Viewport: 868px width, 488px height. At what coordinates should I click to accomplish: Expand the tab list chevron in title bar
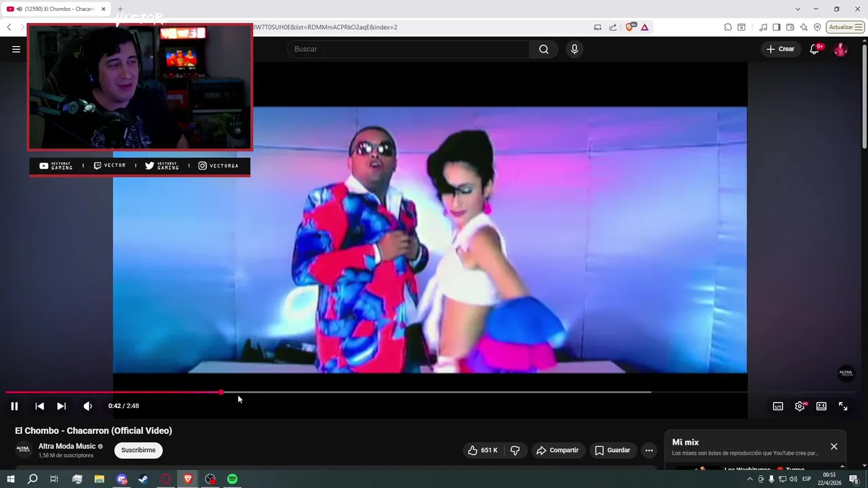pos(797,9)
